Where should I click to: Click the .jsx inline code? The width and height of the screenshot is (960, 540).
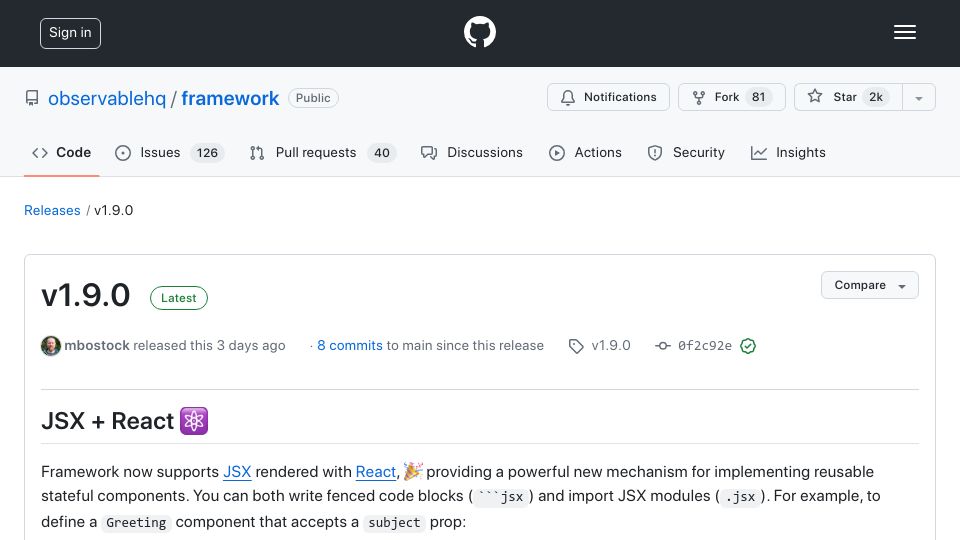740,497
